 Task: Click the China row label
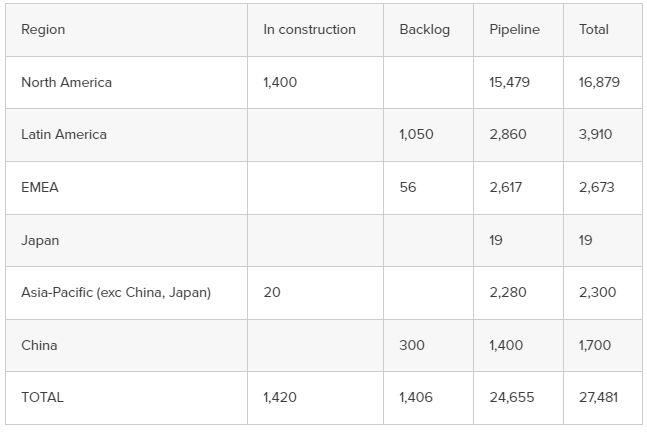point(39,345)
